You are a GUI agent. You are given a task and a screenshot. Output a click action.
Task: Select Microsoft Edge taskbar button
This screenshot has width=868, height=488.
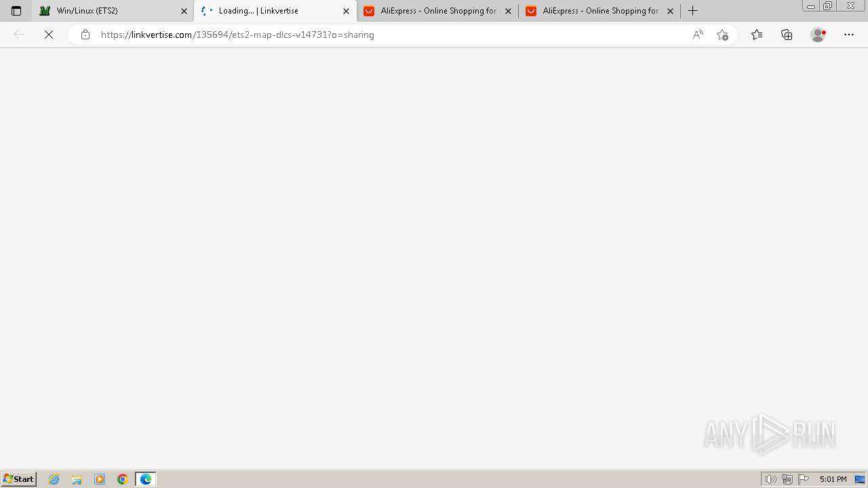tap(146, 479)
